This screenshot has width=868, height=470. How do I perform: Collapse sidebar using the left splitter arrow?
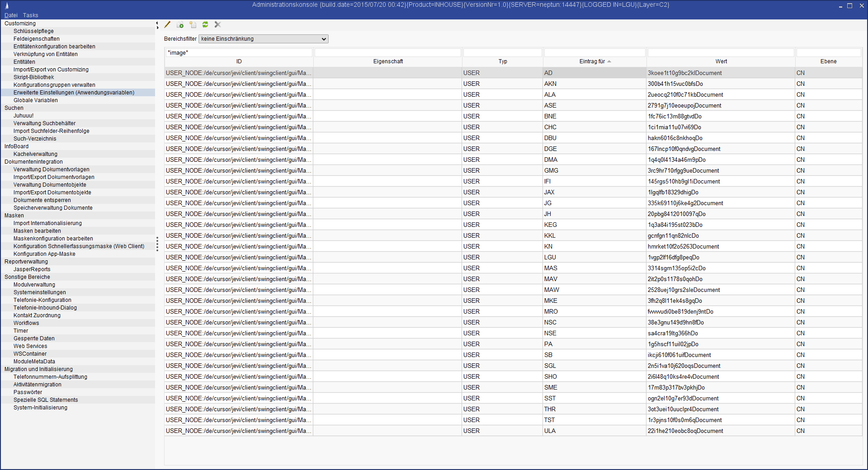(157, 23)
